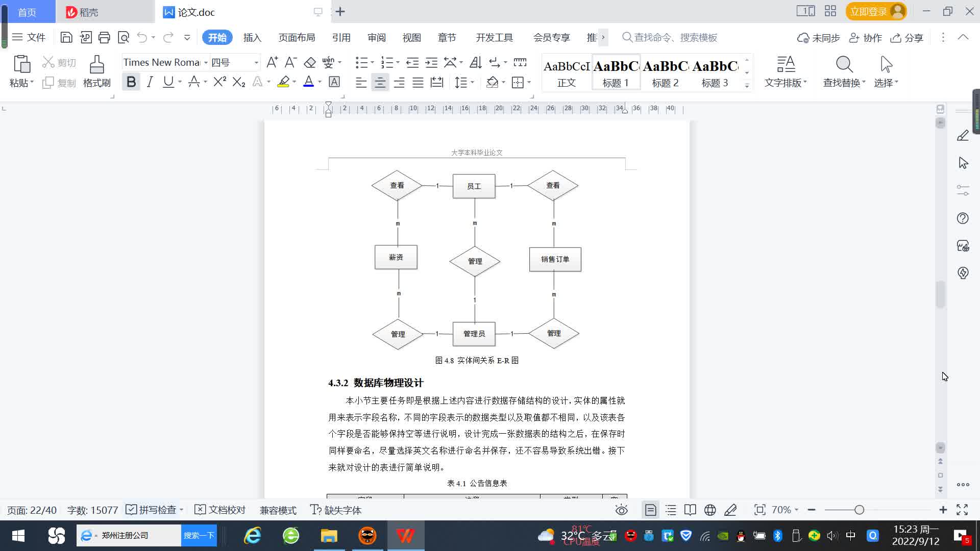Click the 立即登录 login button
This screenshot has width=980, height=551.
coord(876,11)
